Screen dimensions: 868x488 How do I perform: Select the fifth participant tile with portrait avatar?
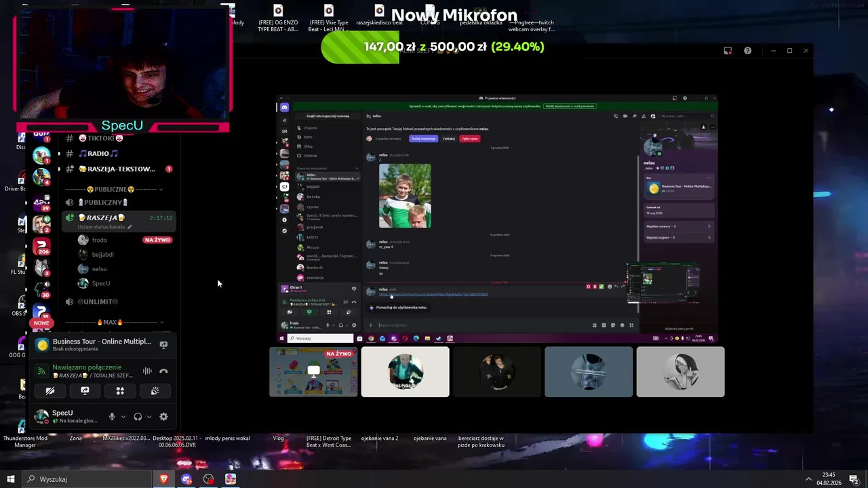coord(680,371)
